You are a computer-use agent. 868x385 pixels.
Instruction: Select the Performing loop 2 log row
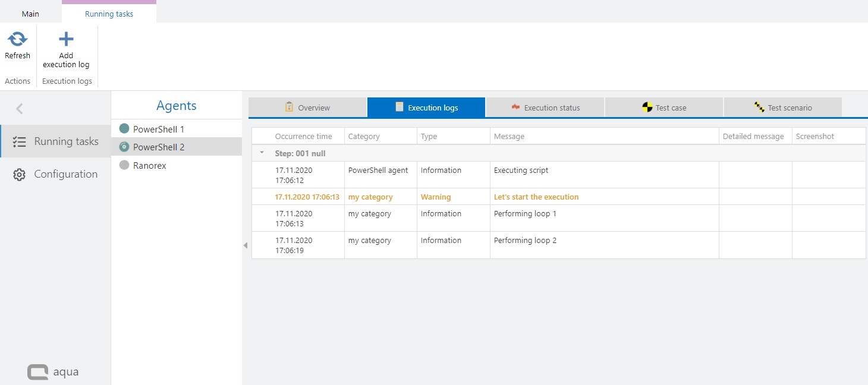pyautogui.click(x=525, y=241)
